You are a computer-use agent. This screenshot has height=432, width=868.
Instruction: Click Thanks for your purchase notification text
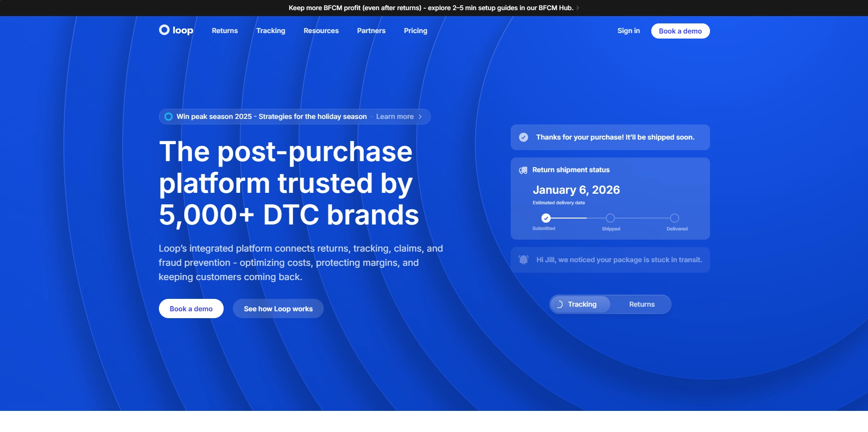(615, 137)
